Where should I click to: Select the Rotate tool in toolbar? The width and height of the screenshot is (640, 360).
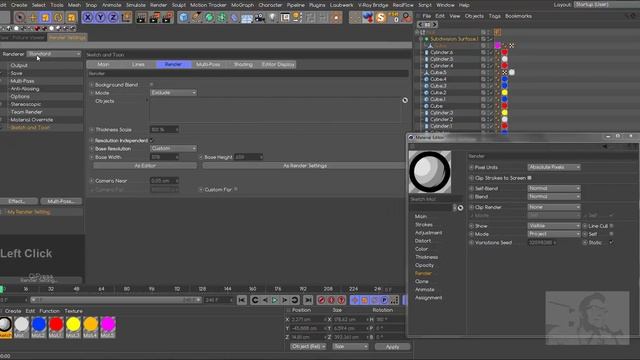(x=58, y=18)
